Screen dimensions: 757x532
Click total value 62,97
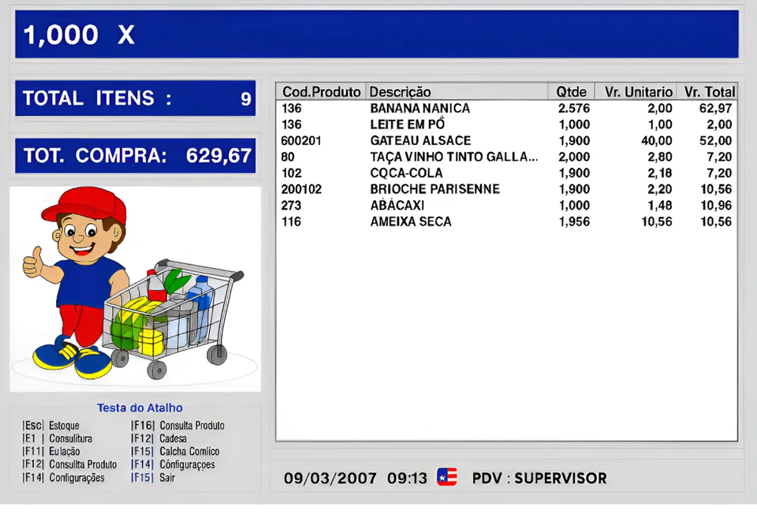click(716, 108)
